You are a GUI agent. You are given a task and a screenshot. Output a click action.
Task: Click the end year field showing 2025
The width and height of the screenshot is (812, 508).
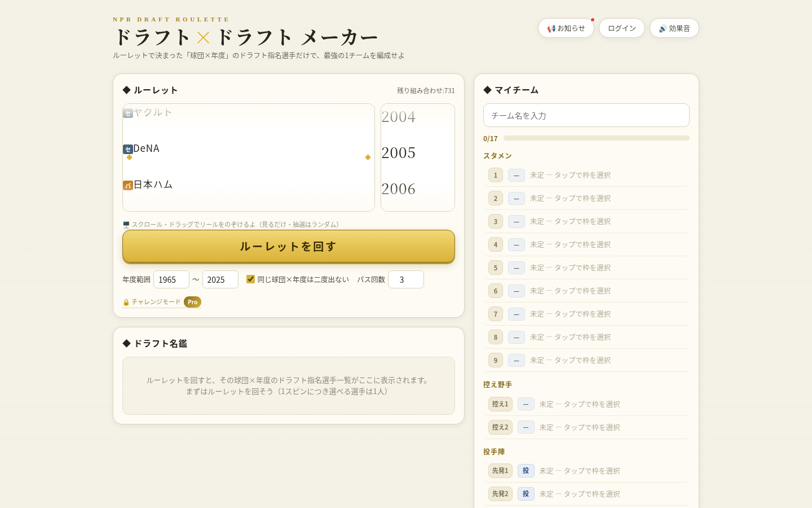[x=220, y=279]
